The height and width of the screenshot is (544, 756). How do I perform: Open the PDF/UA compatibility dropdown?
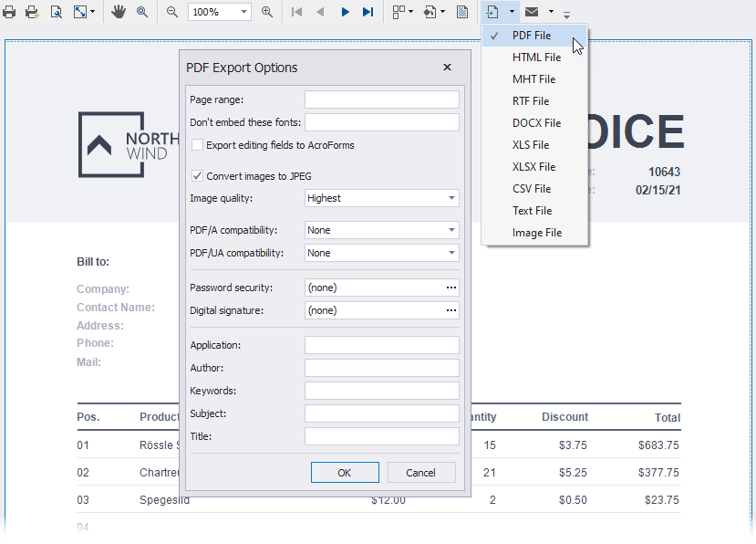(x=381, y=253)
